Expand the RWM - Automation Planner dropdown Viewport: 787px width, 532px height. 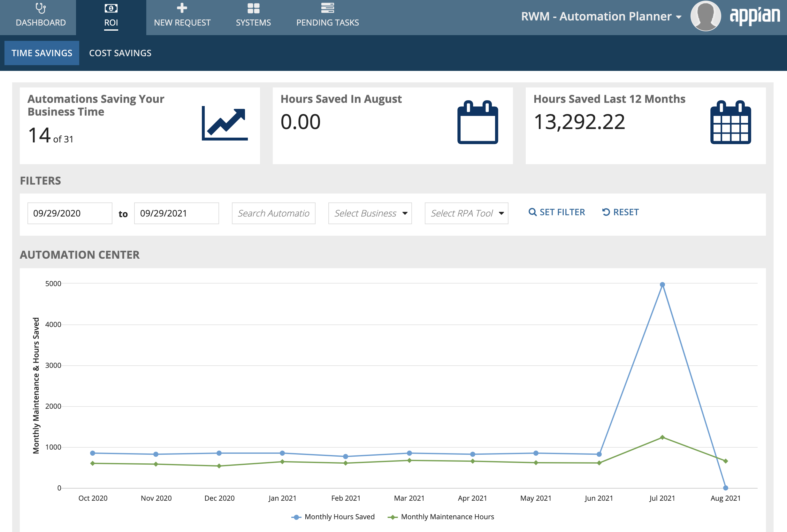coord(601,16)
